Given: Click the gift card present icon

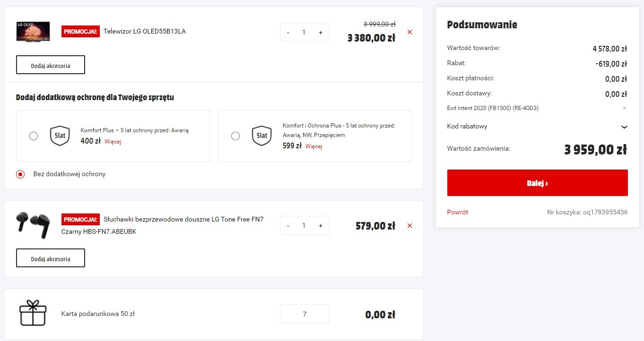Looking at the screenshot, I should (x=33, y=313).
